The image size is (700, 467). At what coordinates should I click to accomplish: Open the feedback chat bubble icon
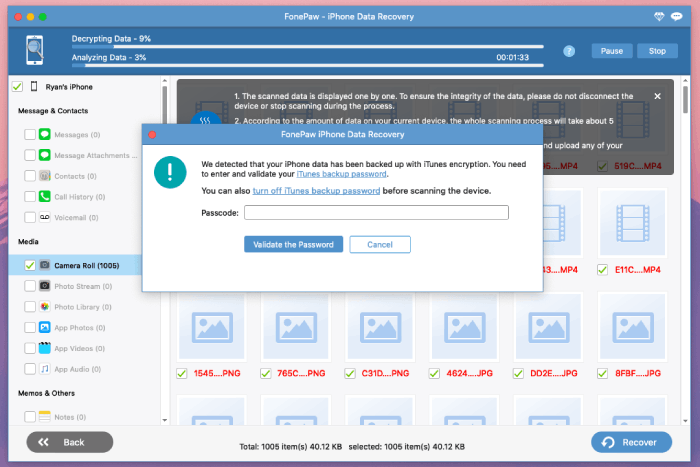[676, 17]
